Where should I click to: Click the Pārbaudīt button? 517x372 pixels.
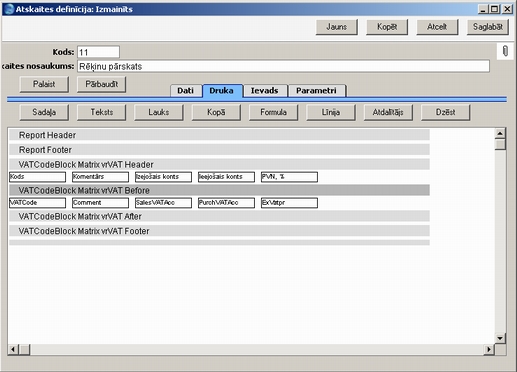point(101,84)
